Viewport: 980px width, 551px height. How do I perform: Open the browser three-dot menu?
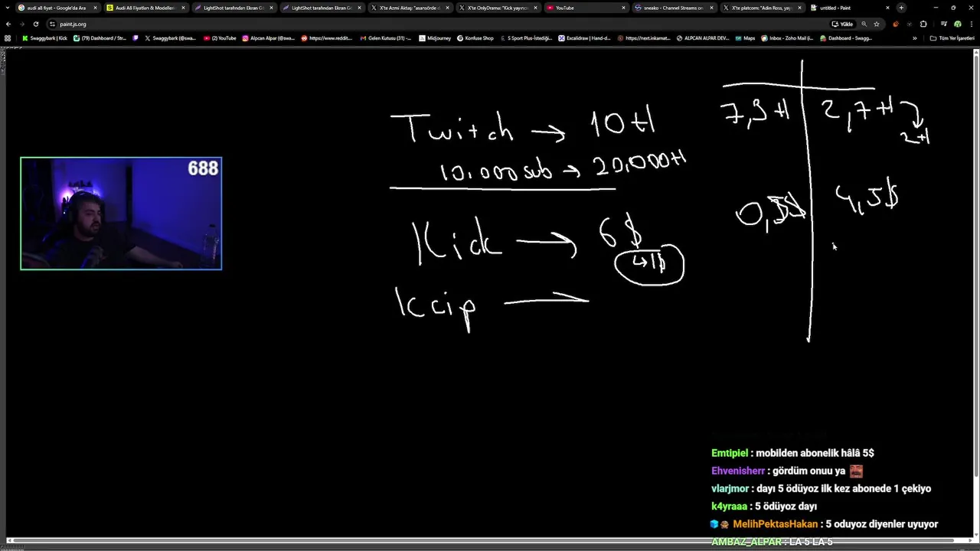[x=971, y=24]
